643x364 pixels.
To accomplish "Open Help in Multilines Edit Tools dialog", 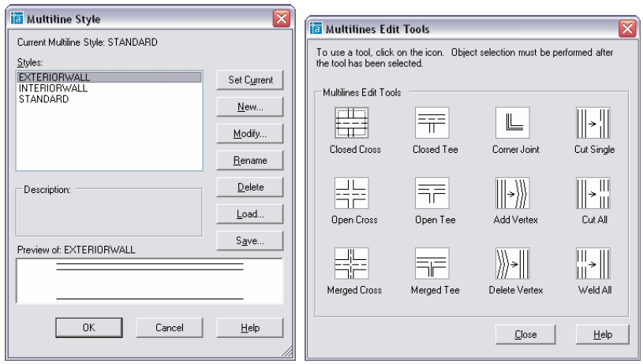I will [603, 335].
